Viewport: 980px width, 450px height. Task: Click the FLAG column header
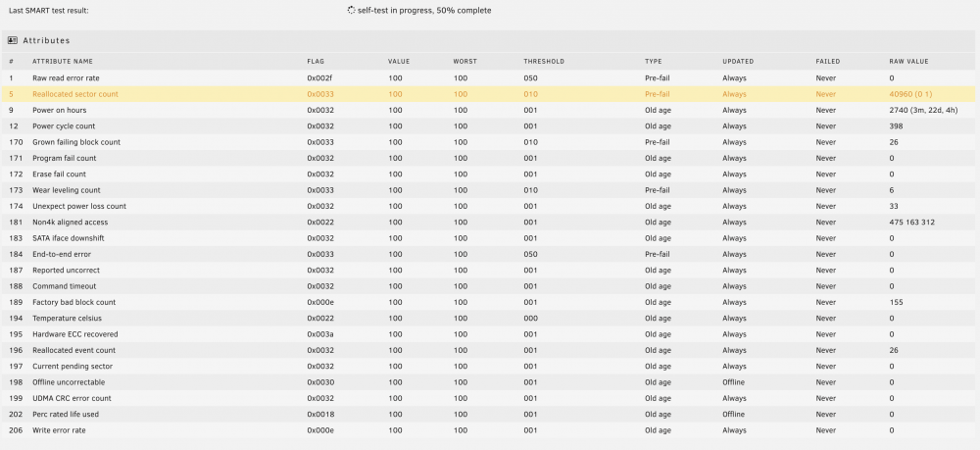pyautogui.click(x=316, y=61)
